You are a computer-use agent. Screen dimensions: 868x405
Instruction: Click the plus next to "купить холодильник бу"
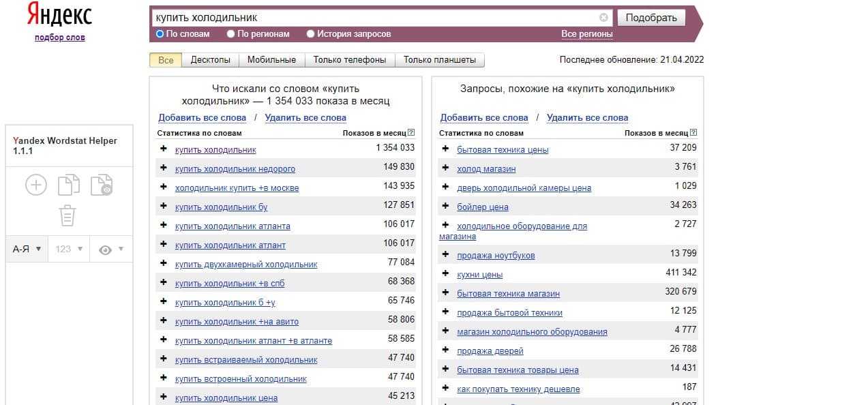164,206
